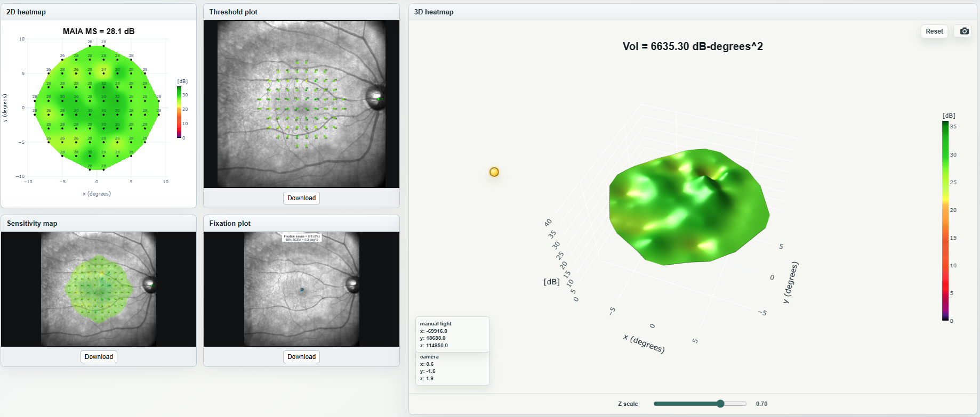The width and height of the screenshot is (980, 417).
Task: Download the Fixation plot image
Action: tap(301, 357)
